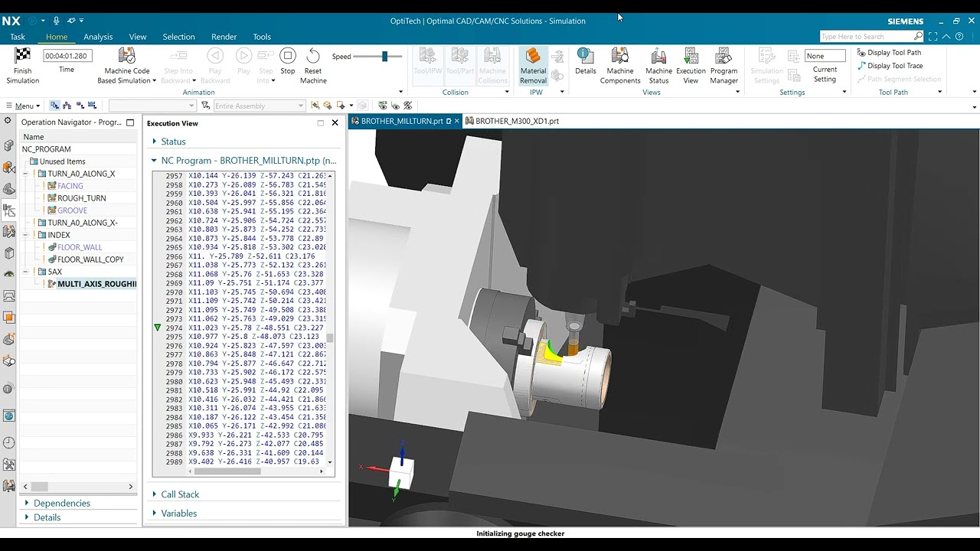Close the BROTHER_MILLTURN.prt tab

(457, 121)
